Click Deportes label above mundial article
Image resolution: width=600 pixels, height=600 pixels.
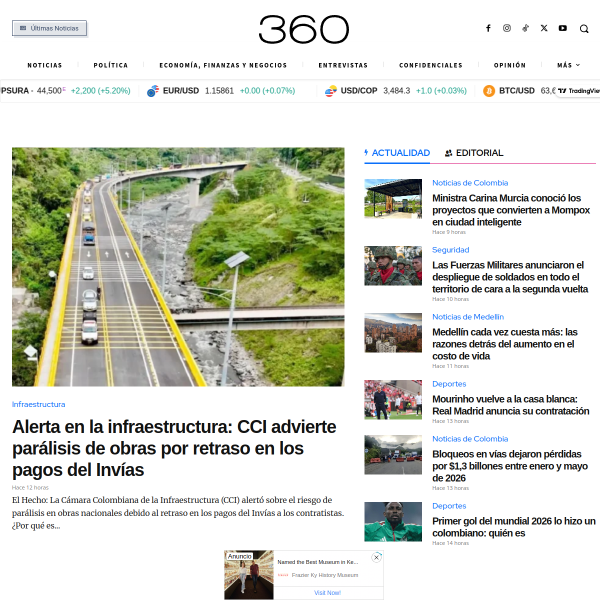[449, 506]
